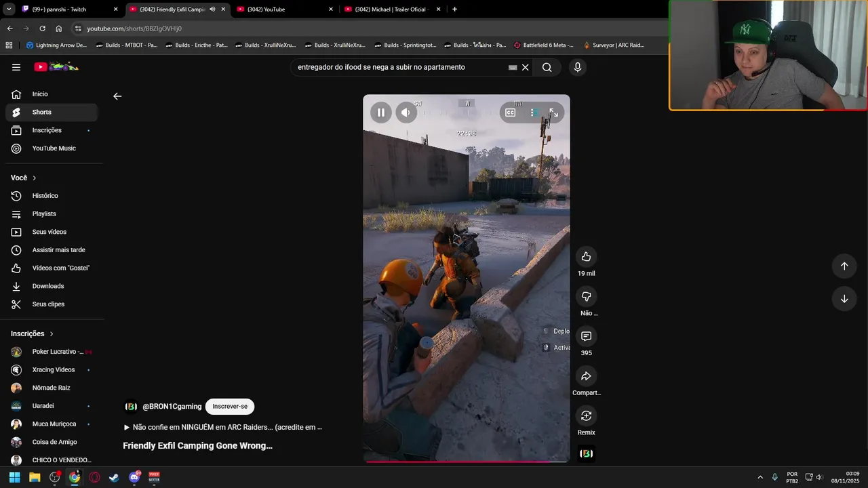This screenshot has width=868, height=488.
Task: Open the Início sidebar item
Action: click(52, 94)
